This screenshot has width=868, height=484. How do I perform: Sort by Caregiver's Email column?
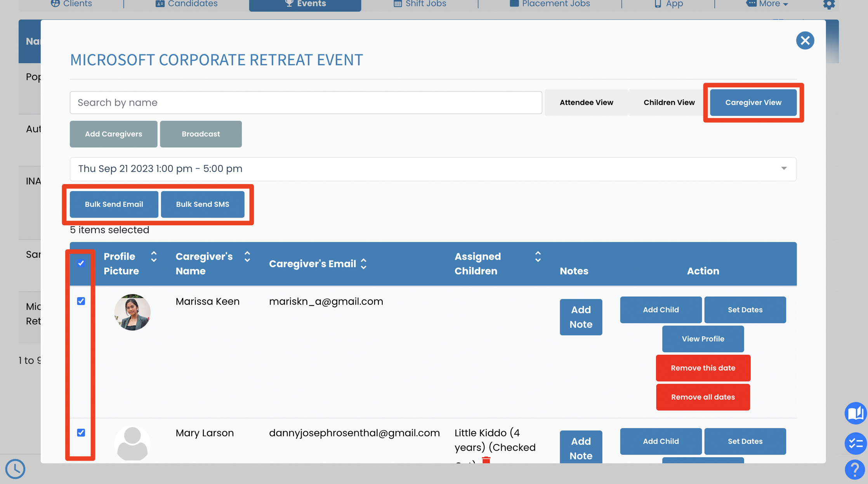coord(364,264)
